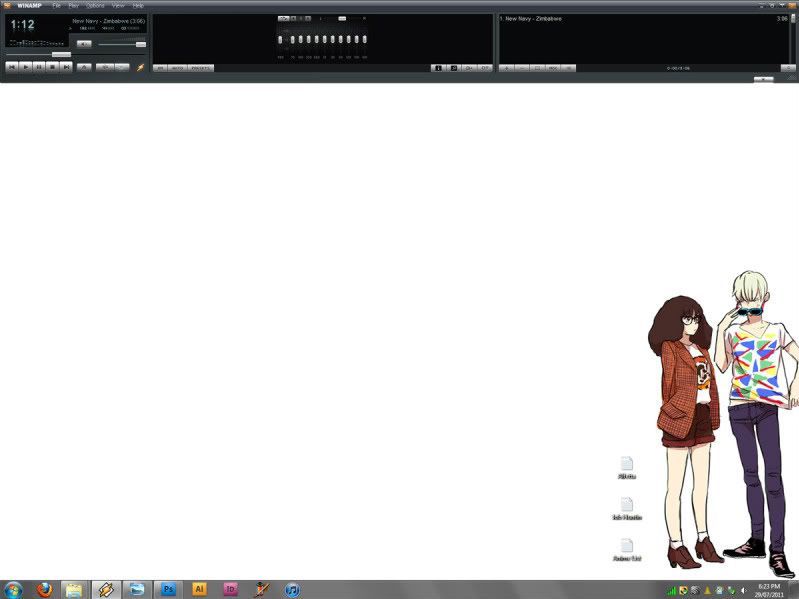Click the Winamp logo icon in title bar

[x=7, y=6]
